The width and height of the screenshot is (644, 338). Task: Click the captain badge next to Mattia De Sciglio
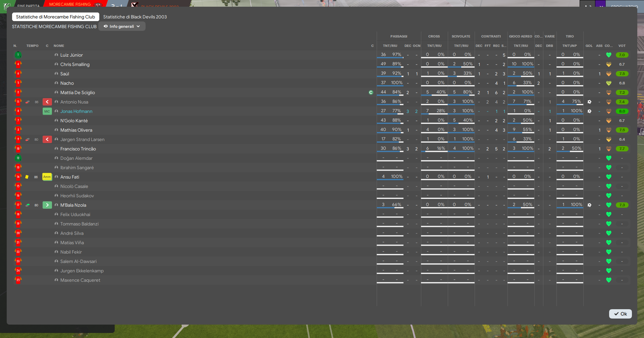371,92
